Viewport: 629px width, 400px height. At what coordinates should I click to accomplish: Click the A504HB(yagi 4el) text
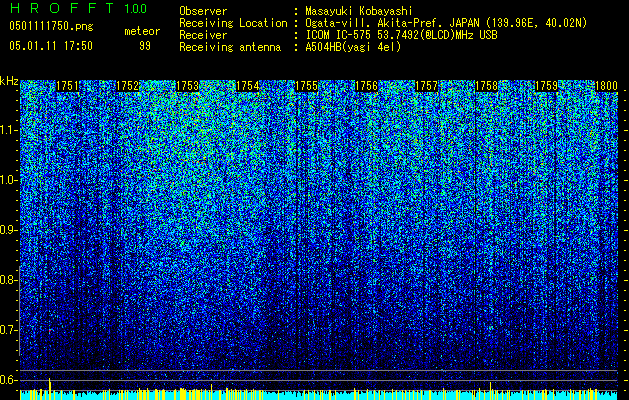353,47
